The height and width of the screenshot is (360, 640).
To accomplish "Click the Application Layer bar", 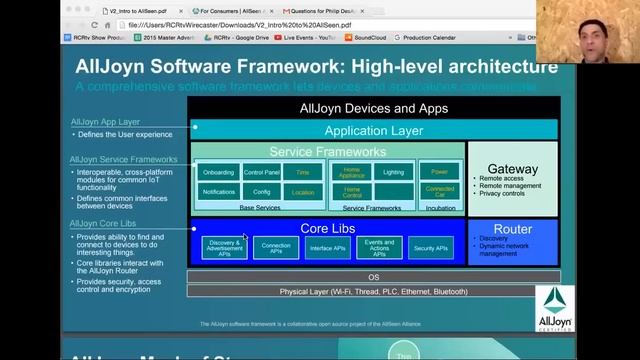I will 374,130.
